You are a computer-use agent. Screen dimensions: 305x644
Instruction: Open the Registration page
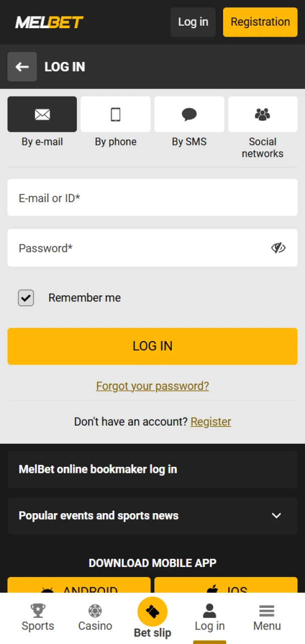coord(260,22)
